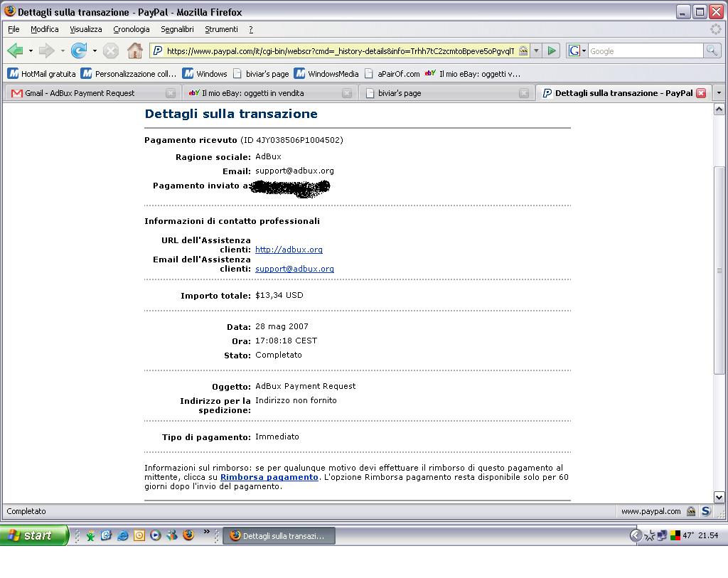Follow the http://adbux.org link
Screen dimensions: 728x578
(289, 250)
